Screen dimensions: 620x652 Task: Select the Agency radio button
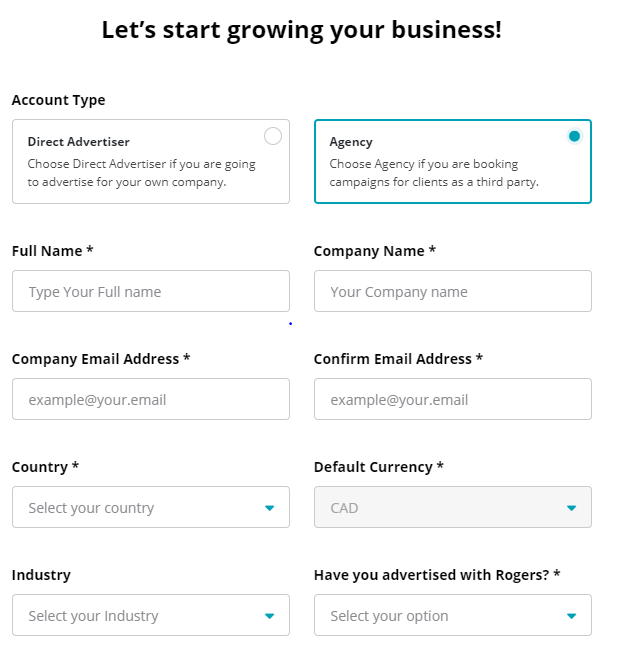point(574,136)
